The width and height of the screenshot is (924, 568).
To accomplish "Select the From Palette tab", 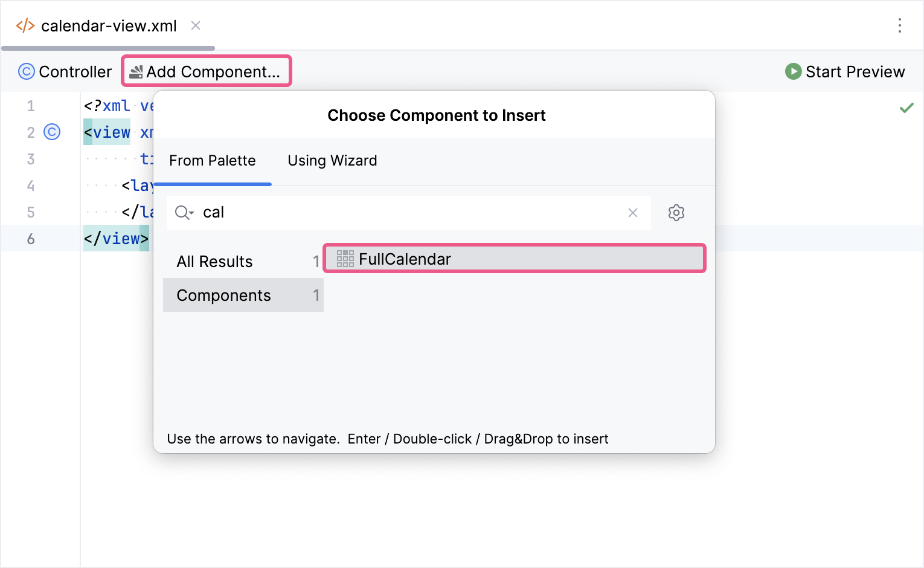I will tap(213, 161).
